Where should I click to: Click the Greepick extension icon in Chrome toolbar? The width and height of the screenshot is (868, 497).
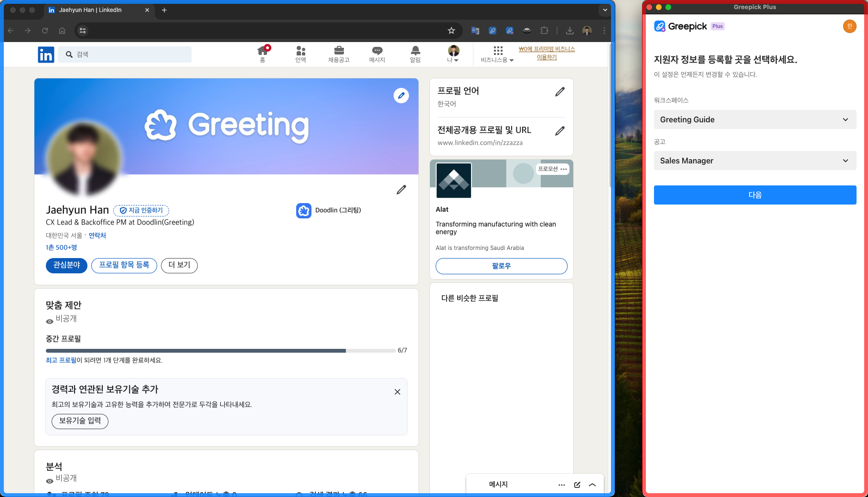pos(493,31)
